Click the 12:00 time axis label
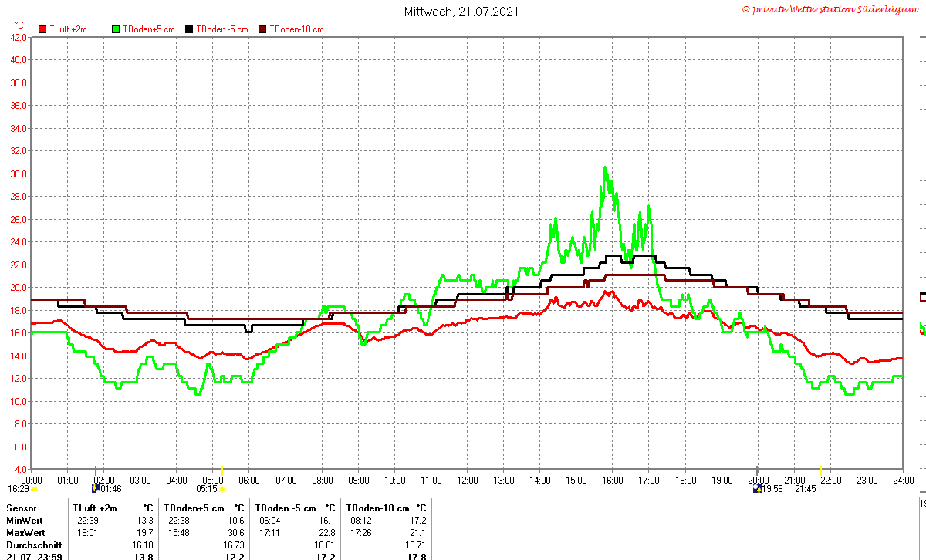The height and width of the screenshot is (560, 926). click(468, 481)
